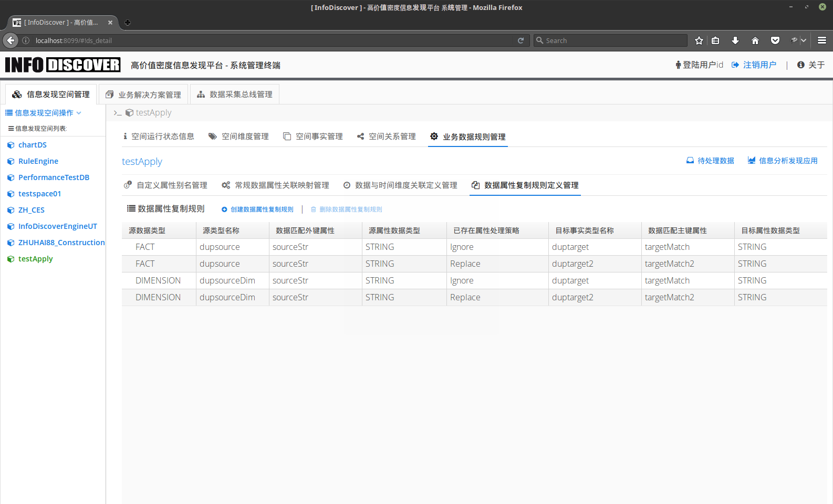Select the DIMENSION row with Ignore strategy

(474, 281)
